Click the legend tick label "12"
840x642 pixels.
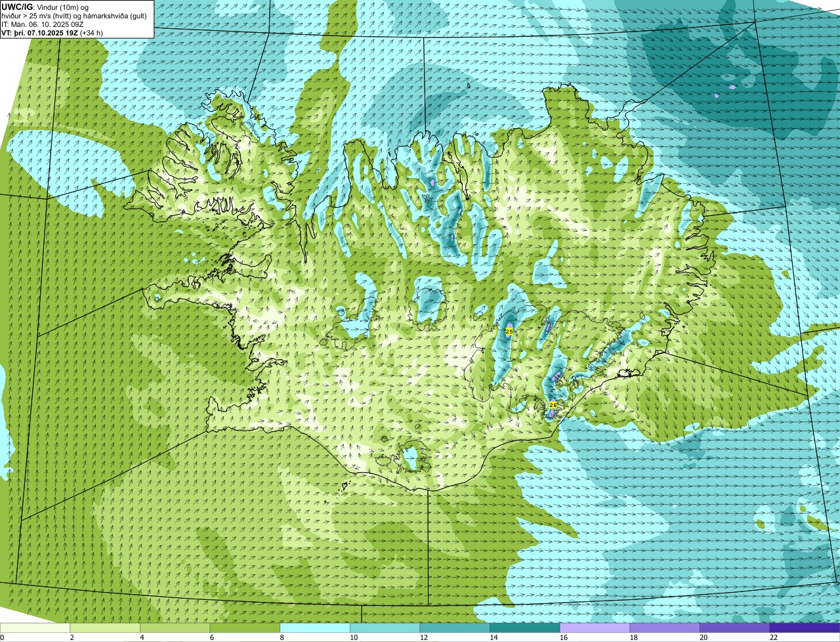[424, 637]
